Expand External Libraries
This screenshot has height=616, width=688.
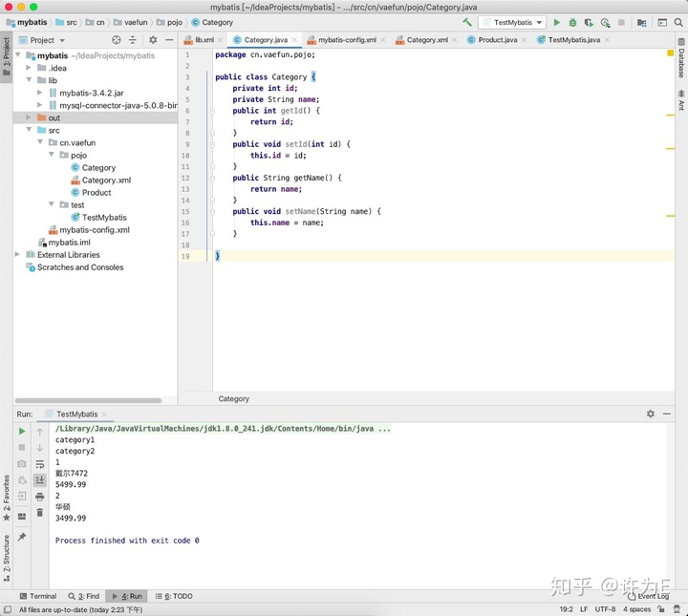[17, 254]
